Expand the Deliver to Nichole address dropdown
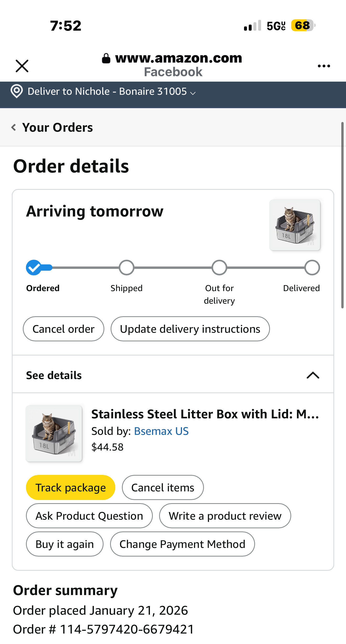The width and height of the screenshot is (346, 644). (193, 93)
